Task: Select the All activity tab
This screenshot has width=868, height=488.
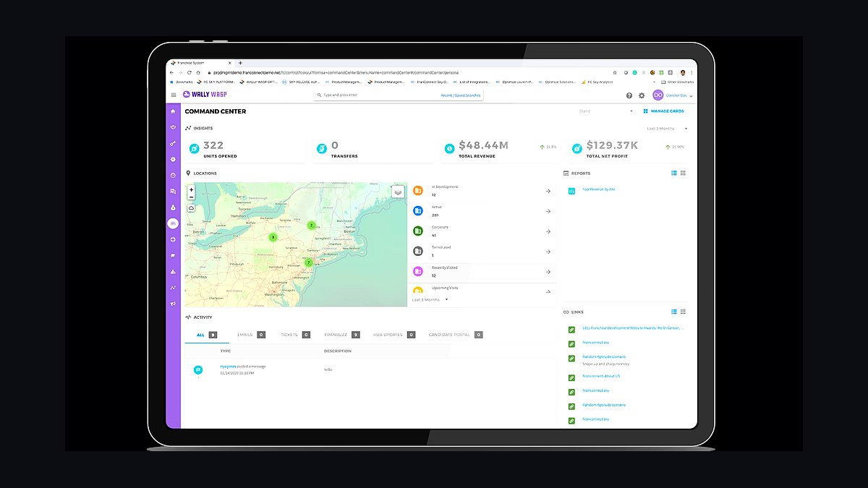Action: coord(207,335)
